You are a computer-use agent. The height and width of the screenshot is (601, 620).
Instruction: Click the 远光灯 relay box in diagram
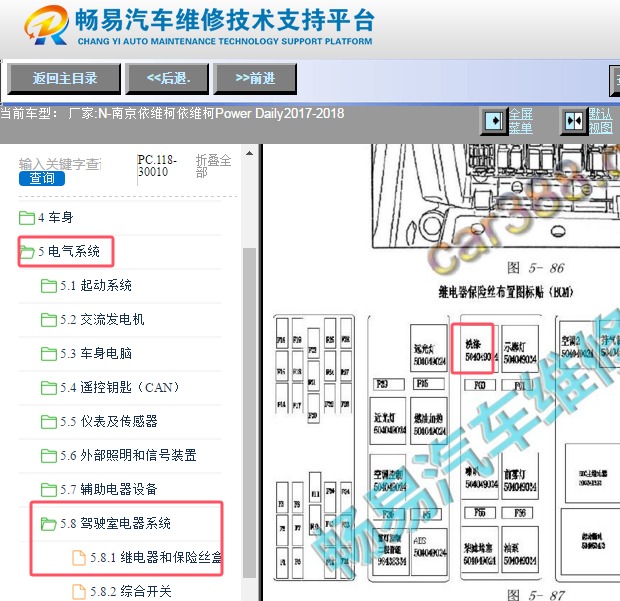429,348
